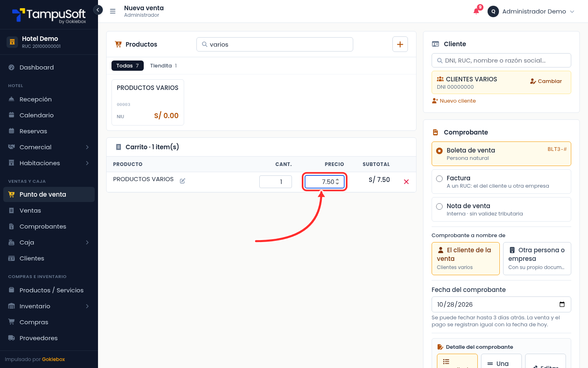The width and height of the screenshot is (588, 368).
Task: Switch to the Tiendita tab
Action: tap(163, 66)
